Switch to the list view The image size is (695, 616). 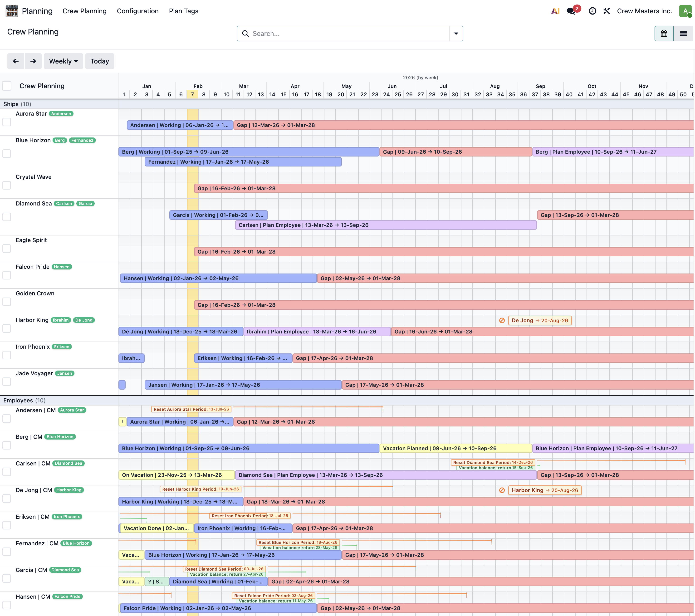click(x=683, y=33)
